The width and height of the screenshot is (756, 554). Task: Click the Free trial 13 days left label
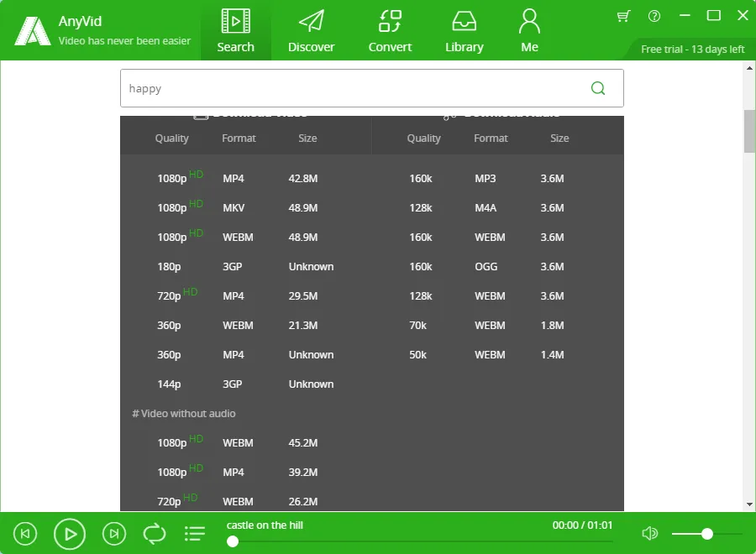692,50
